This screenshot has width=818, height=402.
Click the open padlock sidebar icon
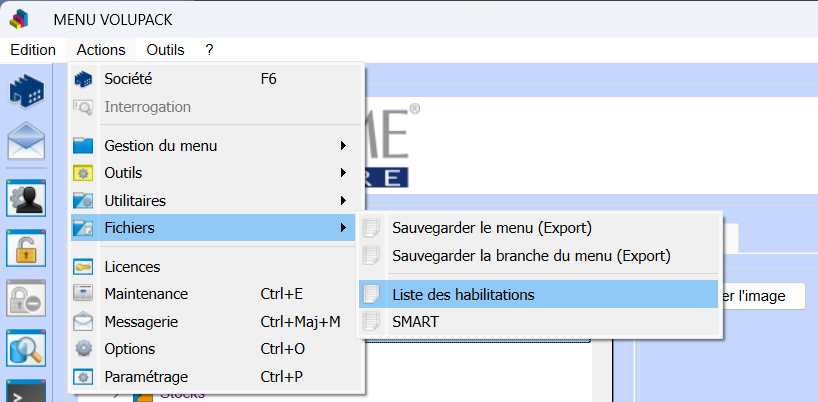27,247
